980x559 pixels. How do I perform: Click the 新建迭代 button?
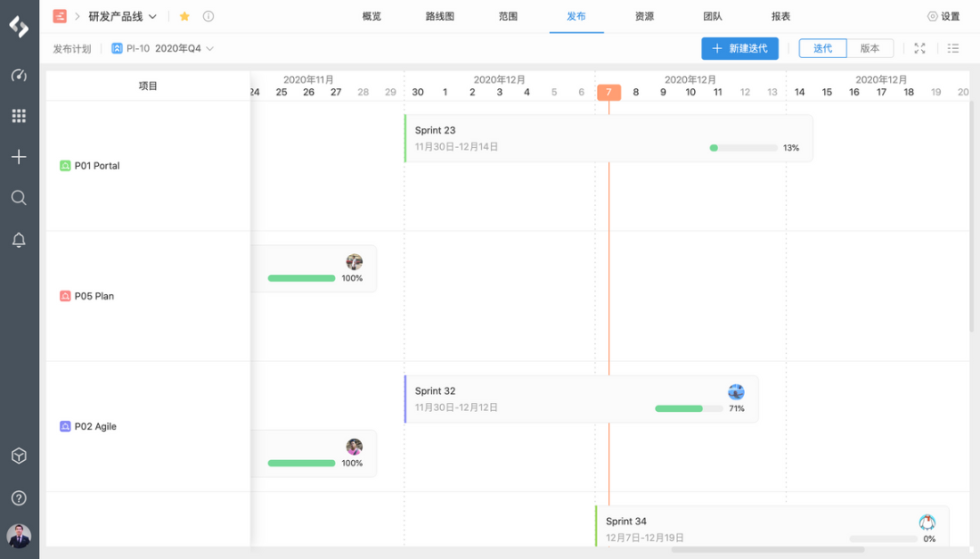coord(740,48)
